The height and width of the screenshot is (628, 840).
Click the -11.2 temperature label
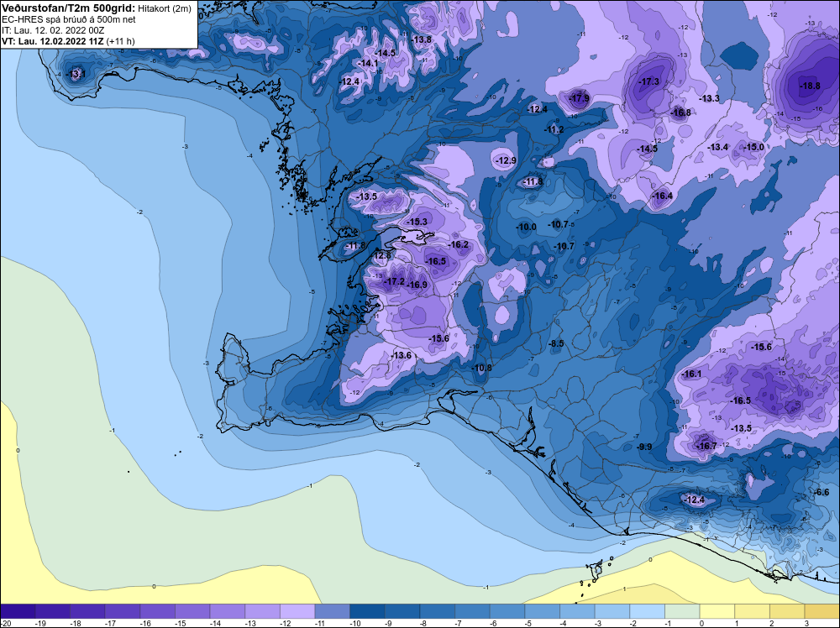554,130
